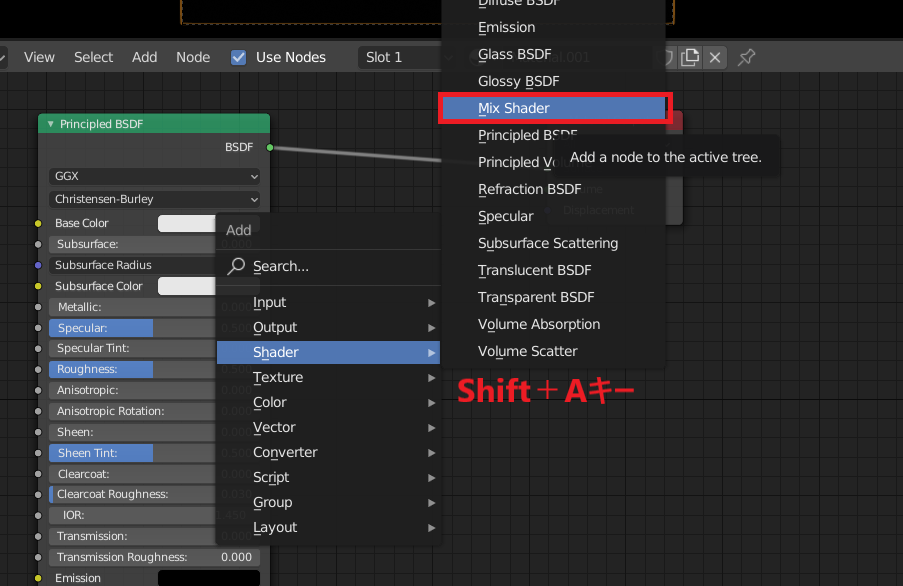Open the Shader submenu
The height and width of the screenshot is (586, 903).
(328, 352)
